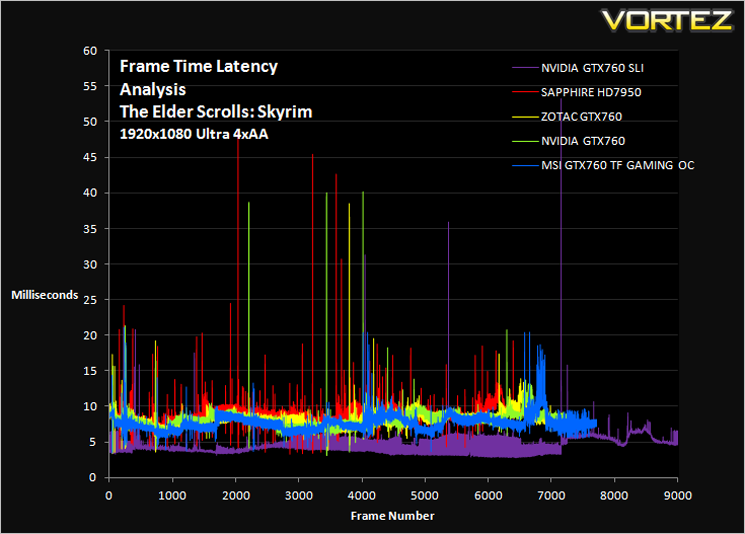This screenshot has width=745, height=534.
Task: Click the blue MSI GTX760 legend line
Action: point(525,165)
